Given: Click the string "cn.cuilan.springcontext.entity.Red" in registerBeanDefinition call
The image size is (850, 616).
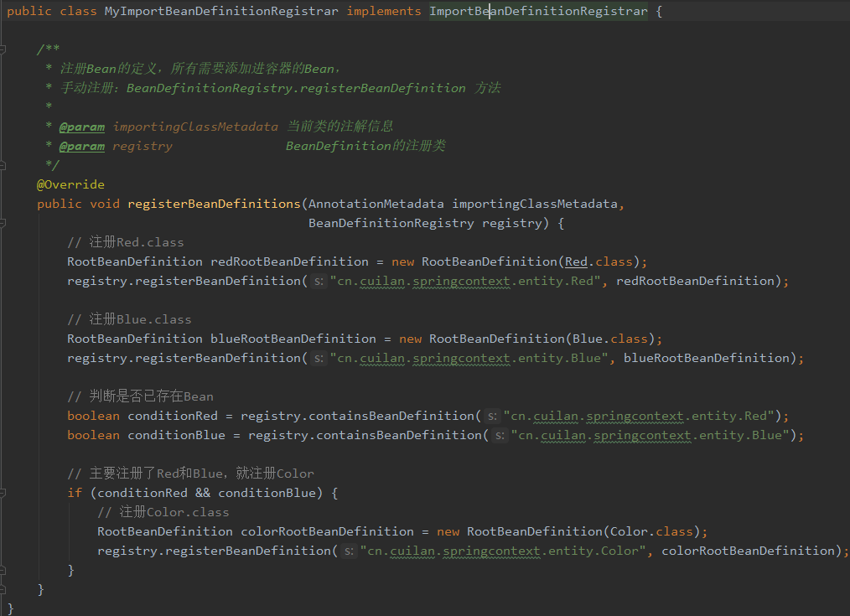Looking at the screenshot, I should 466,282.
